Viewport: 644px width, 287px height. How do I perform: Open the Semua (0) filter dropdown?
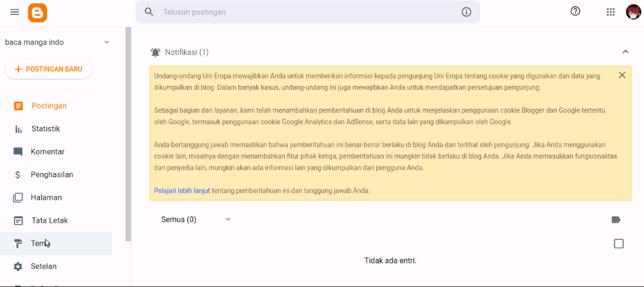[197, 220]
